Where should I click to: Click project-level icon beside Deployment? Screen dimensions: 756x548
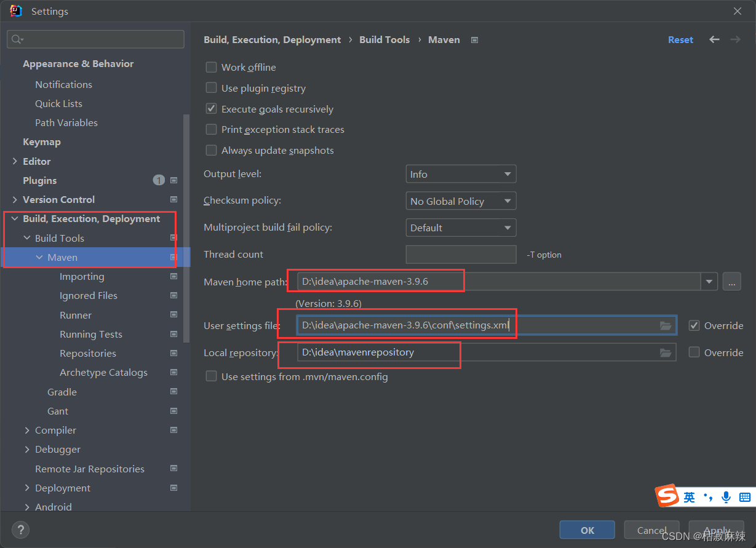point(174,488)
